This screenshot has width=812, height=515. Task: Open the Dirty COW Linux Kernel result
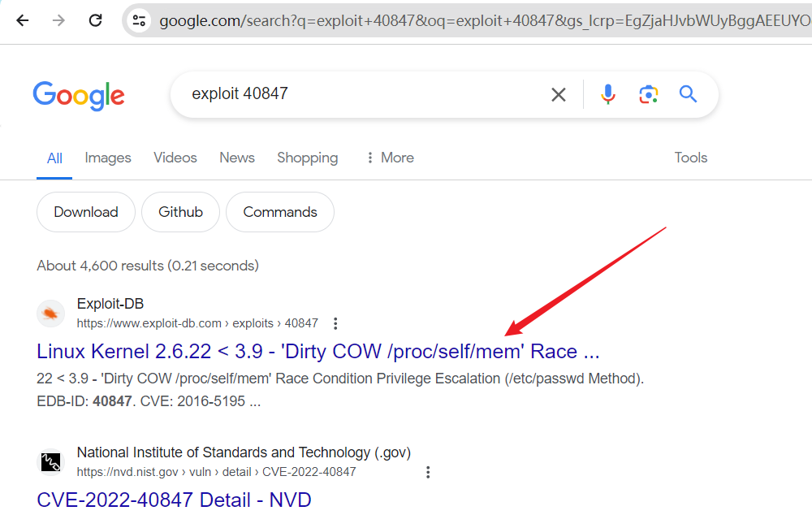click(317, 352)
